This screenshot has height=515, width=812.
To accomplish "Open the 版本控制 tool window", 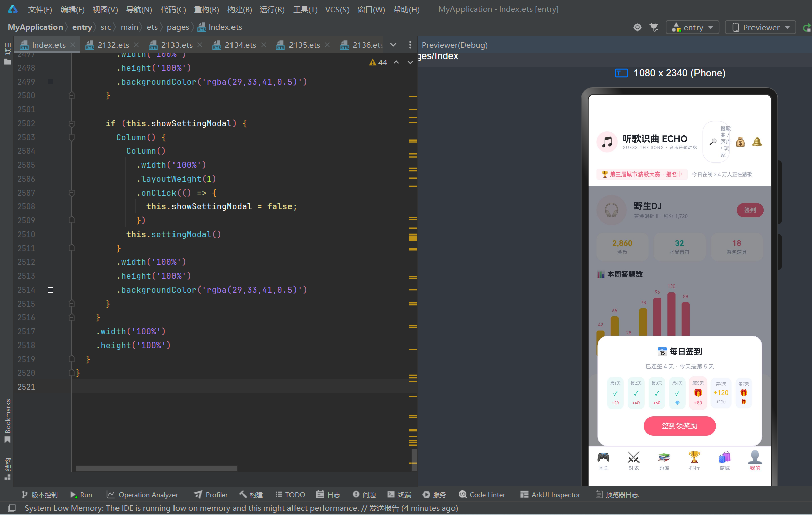I will tap(39, 495).
